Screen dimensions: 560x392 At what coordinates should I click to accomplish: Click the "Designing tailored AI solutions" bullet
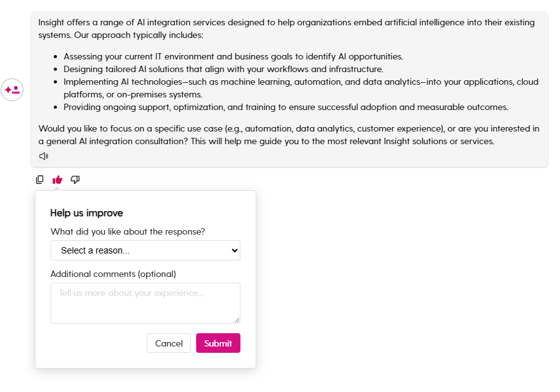click(223, 69)
